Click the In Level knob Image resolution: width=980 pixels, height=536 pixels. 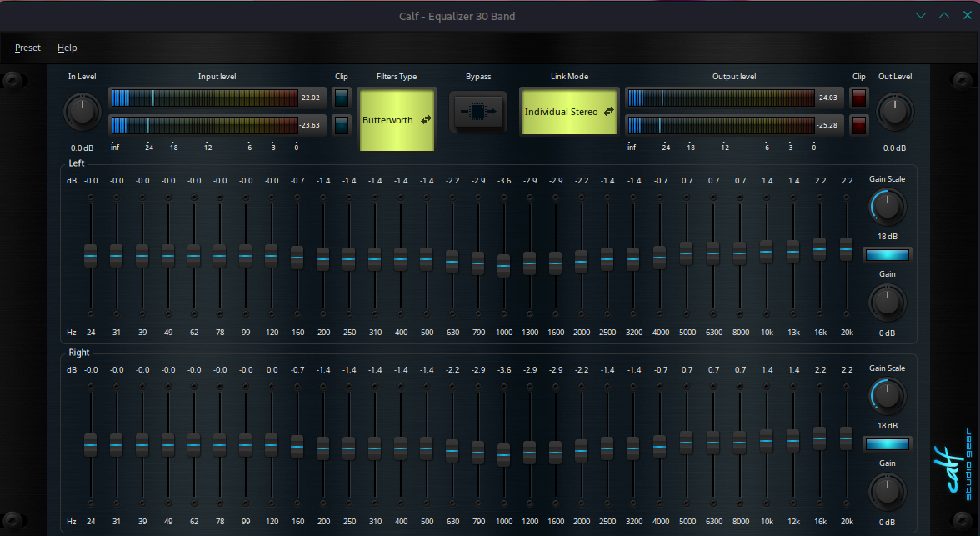coord(82,112)
